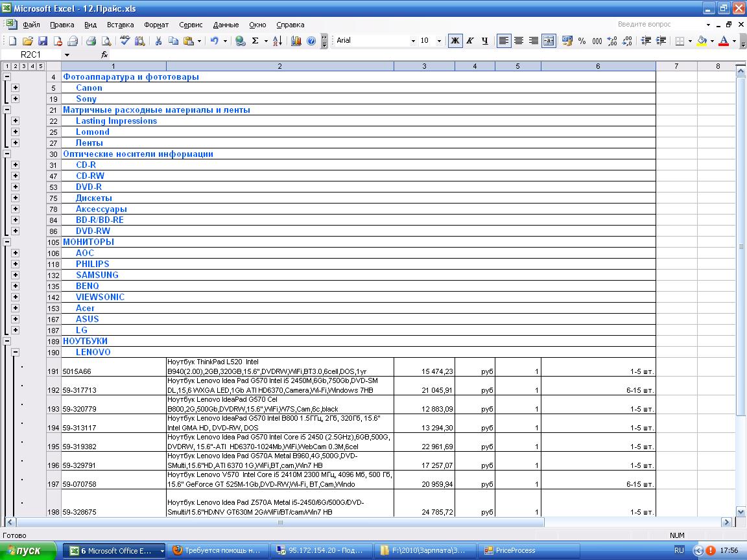Screen dimensions: 747x560
Task: Show outline level 1
Action: 7,66
